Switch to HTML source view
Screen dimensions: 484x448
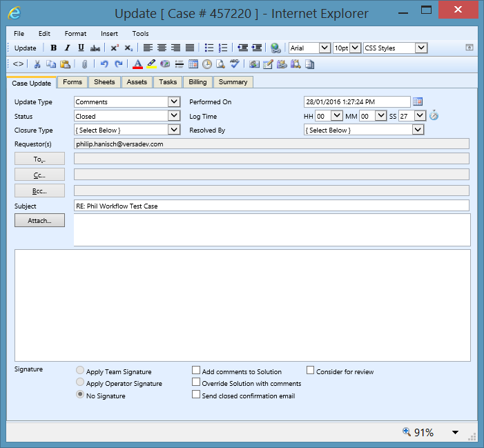coord(19,64)
